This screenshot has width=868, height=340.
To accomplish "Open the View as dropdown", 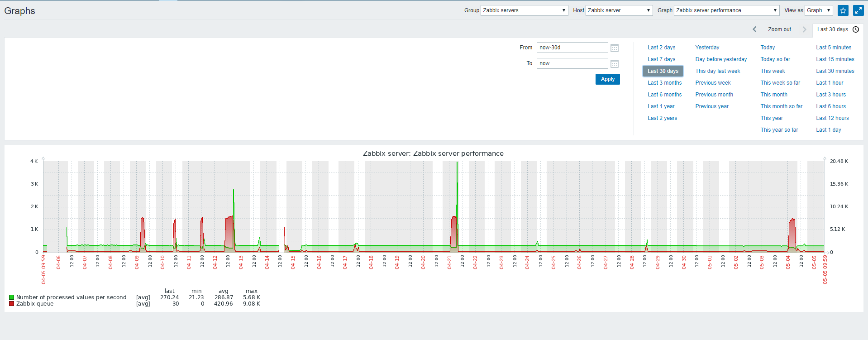I will click(818, 10).
